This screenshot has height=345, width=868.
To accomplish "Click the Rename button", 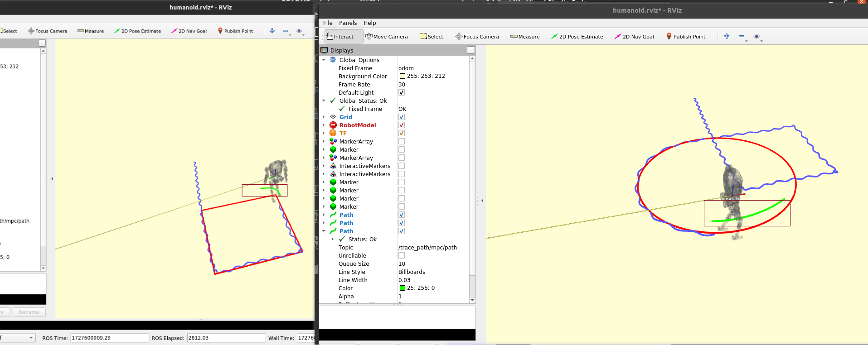I will point(29,312).
